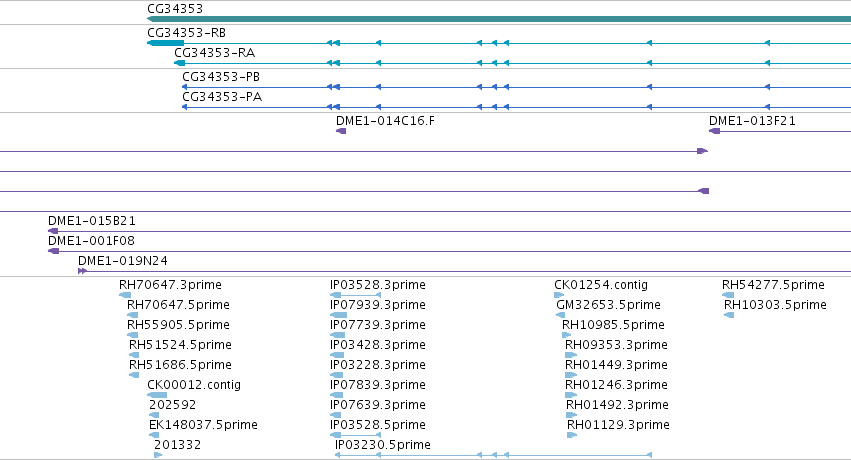
Task: Select the CG34353 gene label
Action: (175, 9)
